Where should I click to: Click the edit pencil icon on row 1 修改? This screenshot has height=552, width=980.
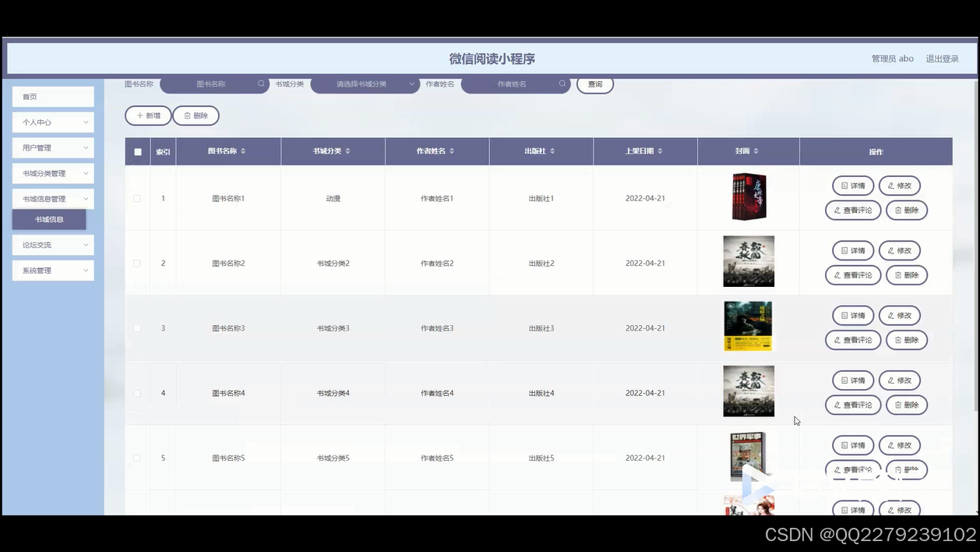(890, 185)
